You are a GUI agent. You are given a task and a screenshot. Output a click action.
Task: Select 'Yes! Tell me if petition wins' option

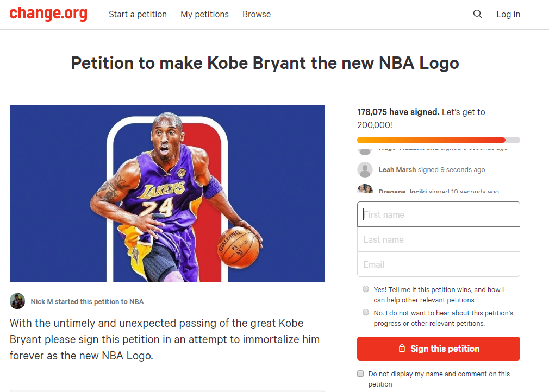(x=366, y=289)
